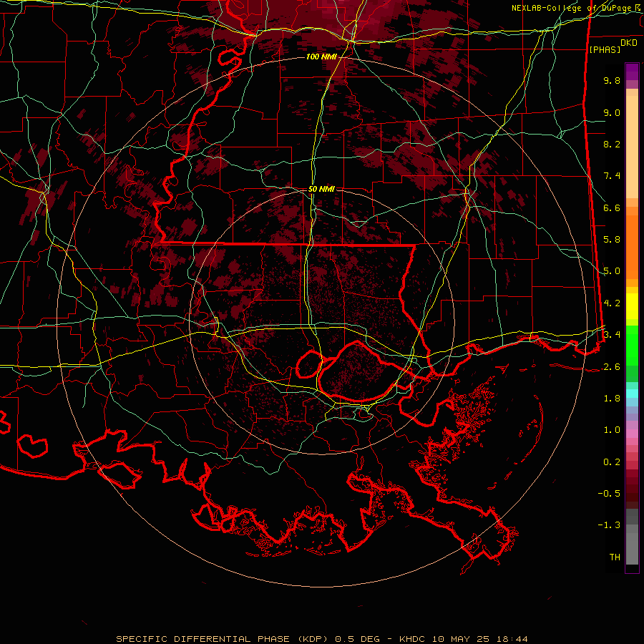Pick the yellow band of the color scale
644x644 pixels.
coord(632,306)
